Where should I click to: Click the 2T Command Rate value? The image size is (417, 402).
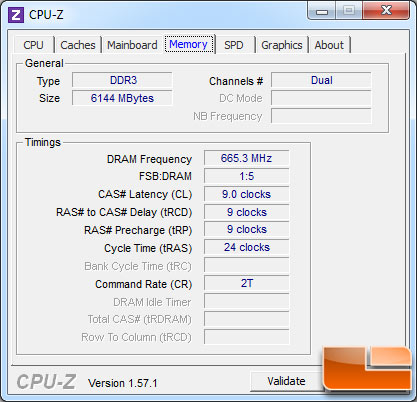[x=247, y=284]
